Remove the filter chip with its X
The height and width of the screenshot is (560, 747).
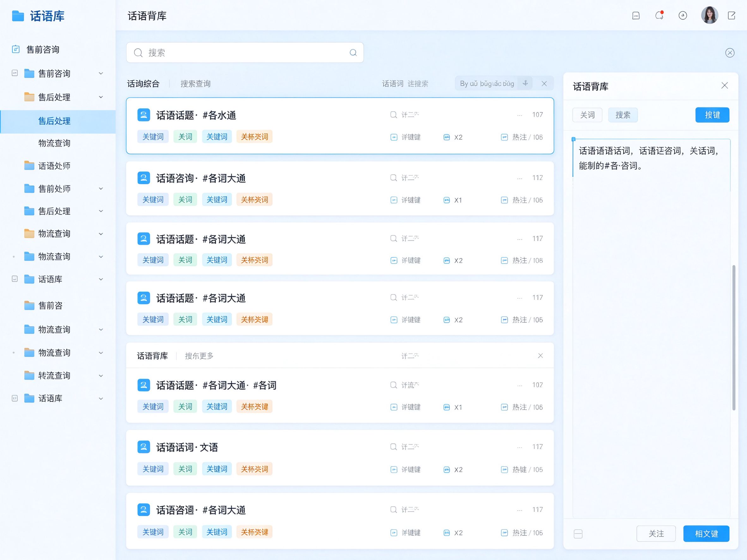click(544, 83)
